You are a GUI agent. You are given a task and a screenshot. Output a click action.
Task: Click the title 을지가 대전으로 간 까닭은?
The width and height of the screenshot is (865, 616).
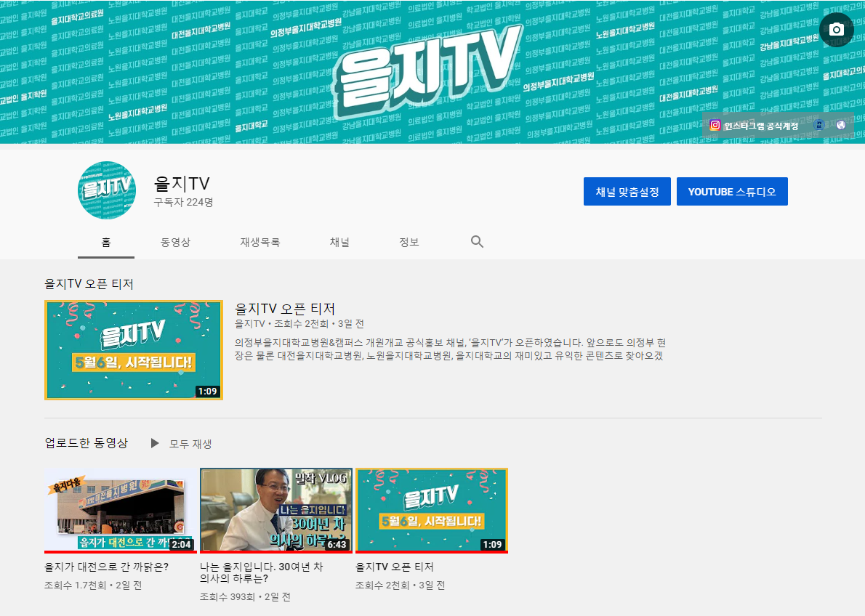coord(106,567)
